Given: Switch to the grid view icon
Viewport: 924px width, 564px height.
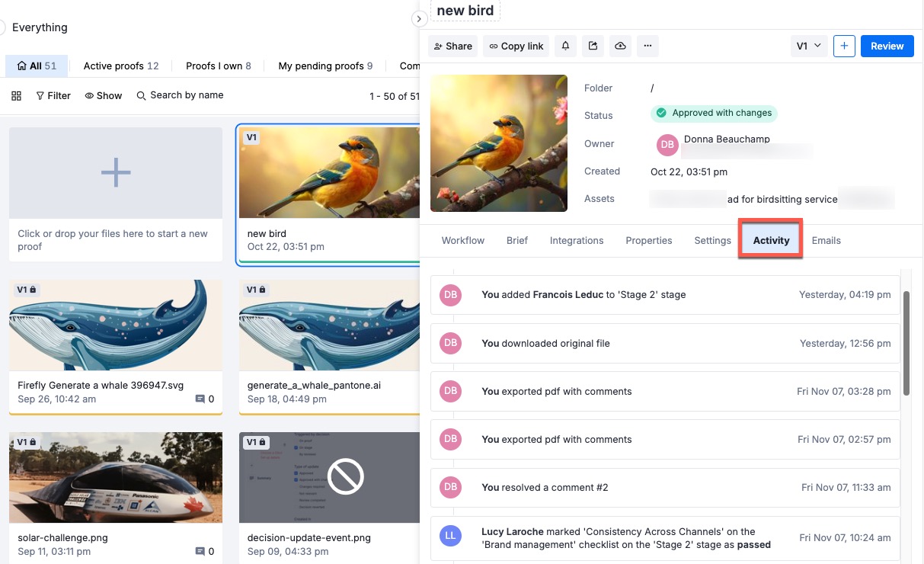Looking at the screenshot, I should point(16,95).
